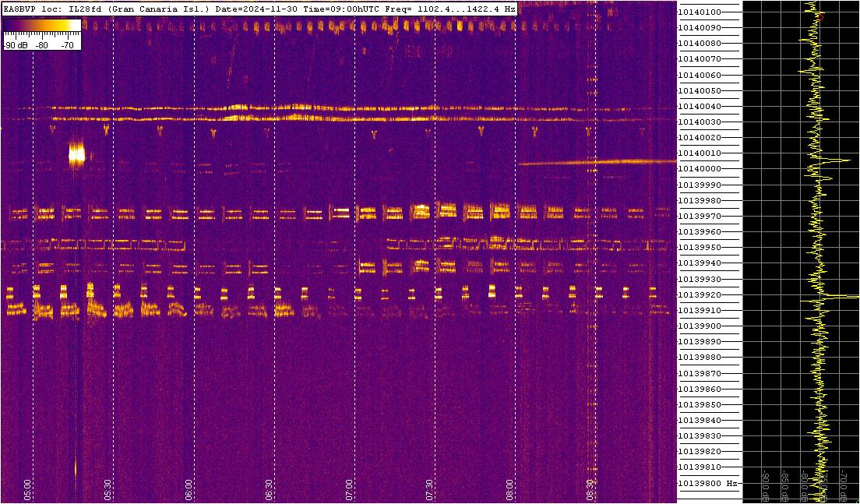Select the 05:30 time marker label
Image resolution: width=860 pixels, height=504 pixels.
click(108, 490)
